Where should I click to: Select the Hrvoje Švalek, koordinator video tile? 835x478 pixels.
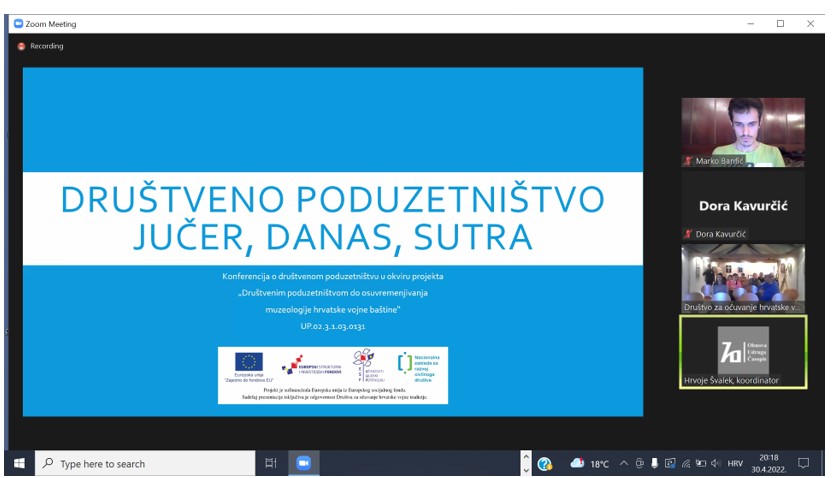click(743, 351)
